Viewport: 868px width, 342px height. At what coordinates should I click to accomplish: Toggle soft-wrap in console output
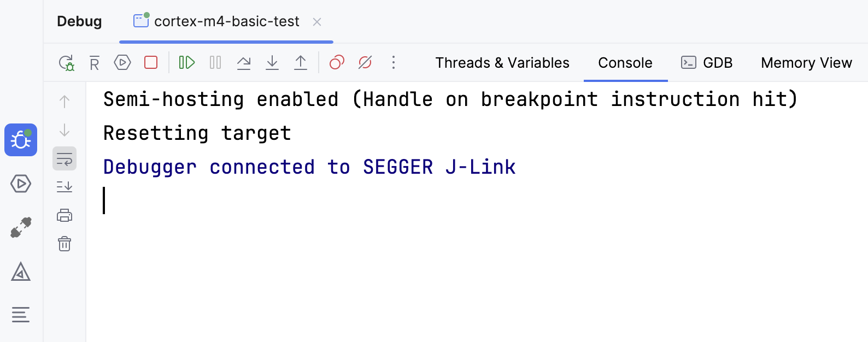coord(64,158)
